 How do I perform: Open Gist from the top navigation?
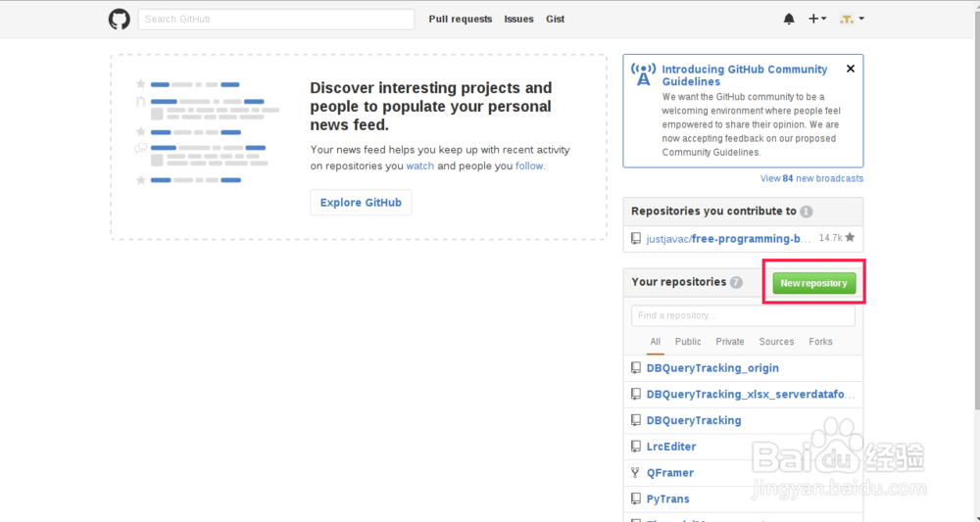pos(555,19)
